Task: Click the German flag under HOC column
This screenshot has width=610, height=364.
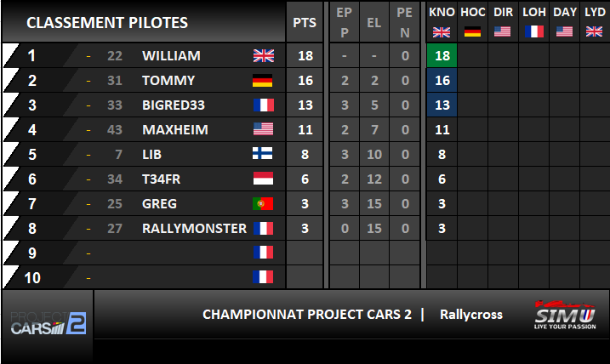Action: 473,31
